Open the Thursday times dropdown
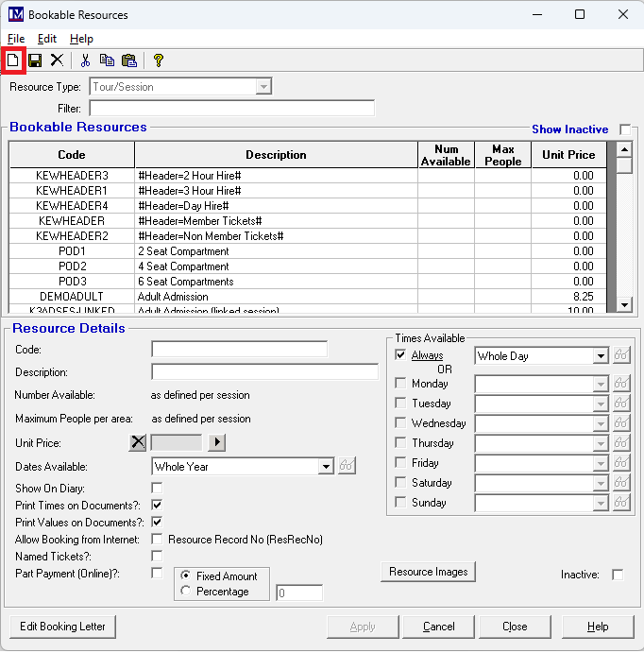The height and width of the screenshot is (653, 644). [601, 443]
